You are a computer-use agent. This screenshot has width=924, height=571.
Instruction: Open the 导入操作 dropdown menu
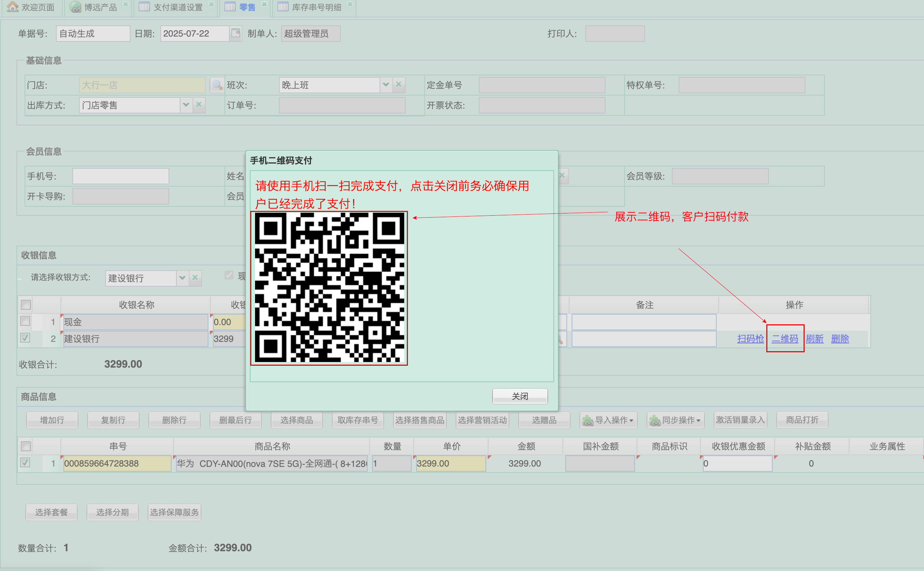[608, 420]
